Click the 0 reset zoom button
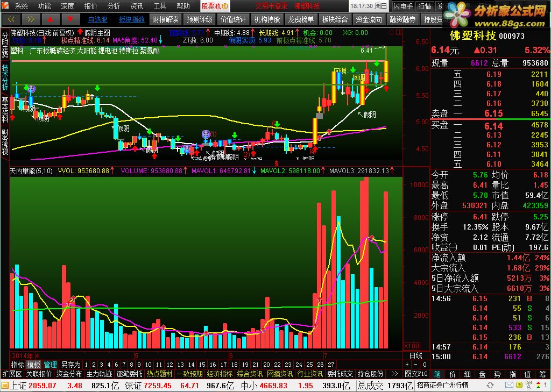Image resolution: width=551 pixels, height=392 pixels. 425,365
